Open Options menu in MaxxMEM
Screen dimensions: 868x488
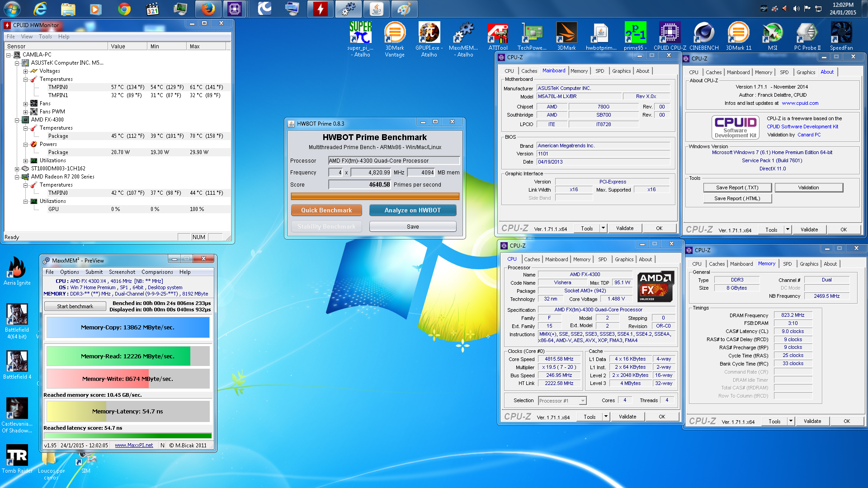[x=70, y=272]
